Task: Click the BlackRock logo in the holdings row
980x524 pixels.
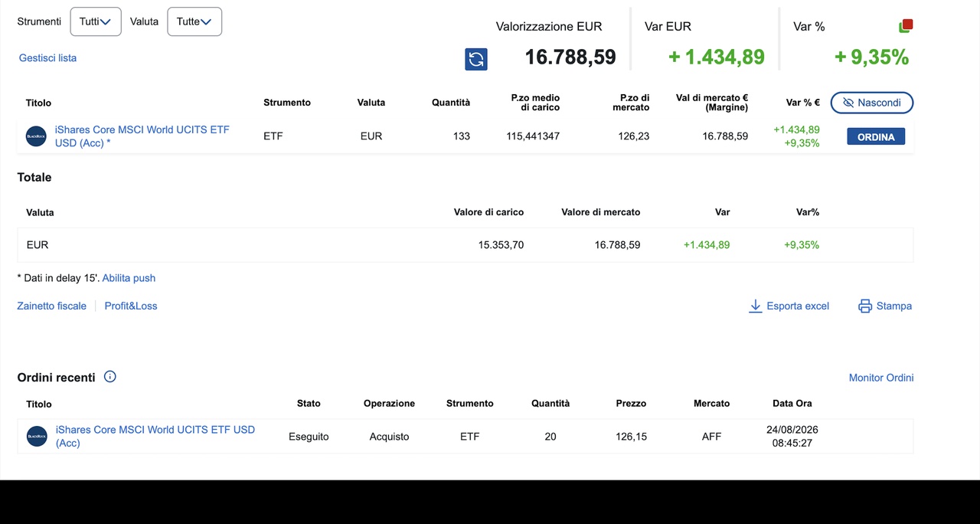Action: (37, 136)
